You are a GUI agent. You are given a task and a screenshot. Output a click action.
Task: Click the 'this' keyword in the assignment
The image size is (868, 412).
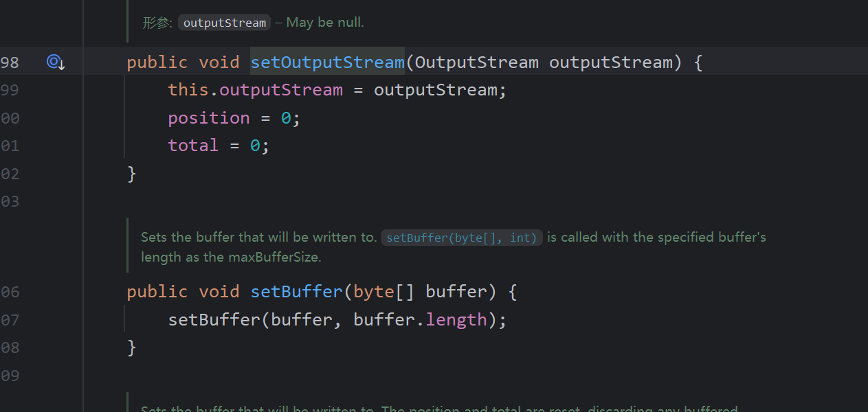click(x=188, y=90)
